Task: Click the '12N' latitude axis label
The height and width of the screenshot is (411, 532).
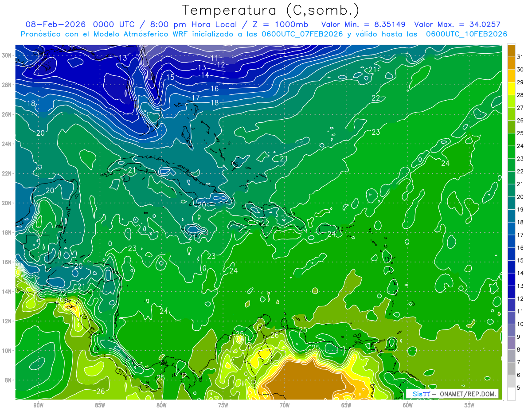Action: [7, 321]
